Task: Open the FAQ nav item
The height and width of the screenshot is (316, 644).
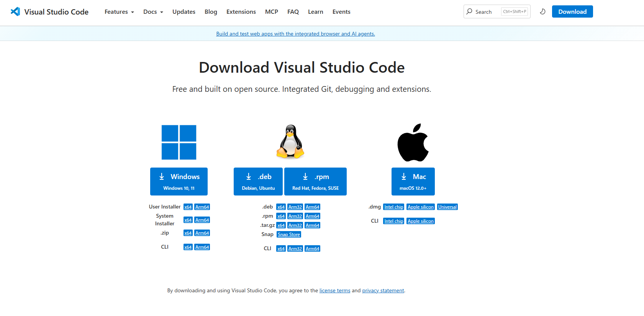Action: pyautogui.click(x=293, y=11)
